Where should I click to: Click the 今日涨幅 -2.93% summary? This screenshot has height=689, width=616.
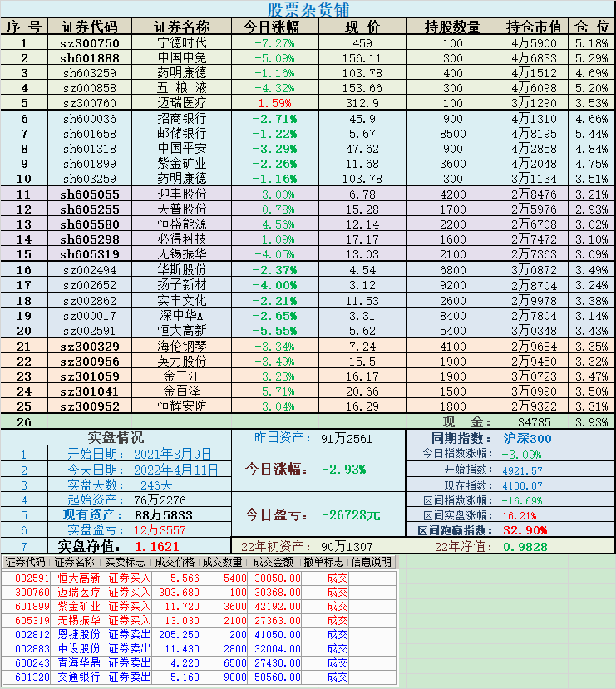[x=344, y=470]
